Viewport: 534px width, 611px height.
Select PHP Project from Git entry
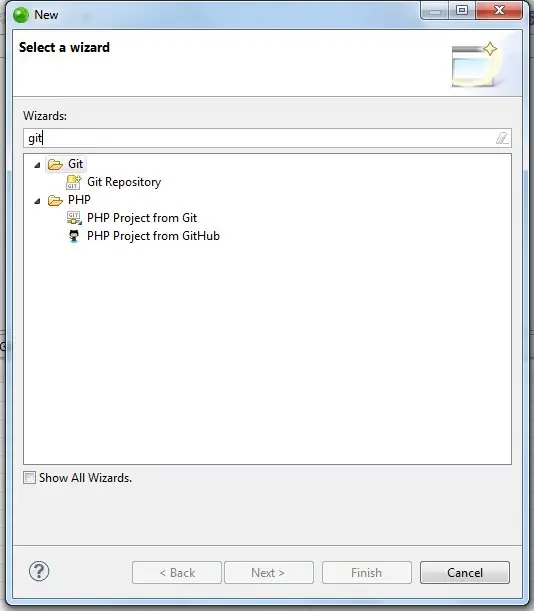[142, 218]
